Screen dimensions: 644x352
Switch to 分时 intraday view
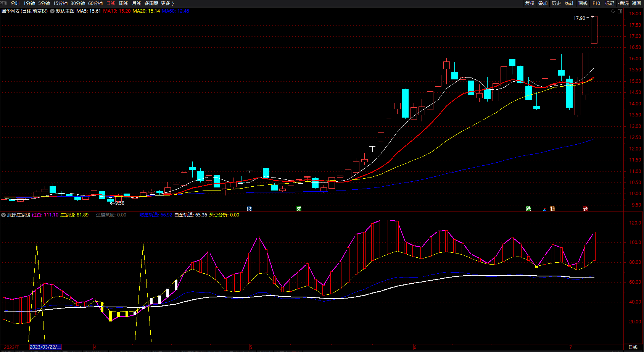tap(15, 3)
